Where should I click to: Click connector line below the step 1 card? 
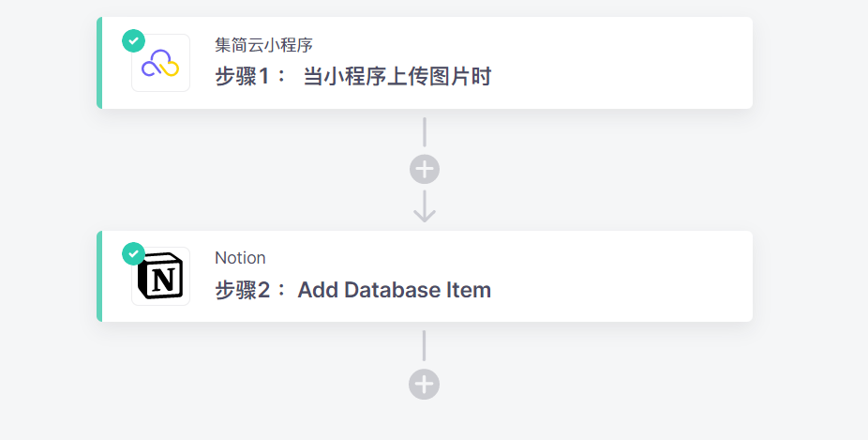[425, 132]
